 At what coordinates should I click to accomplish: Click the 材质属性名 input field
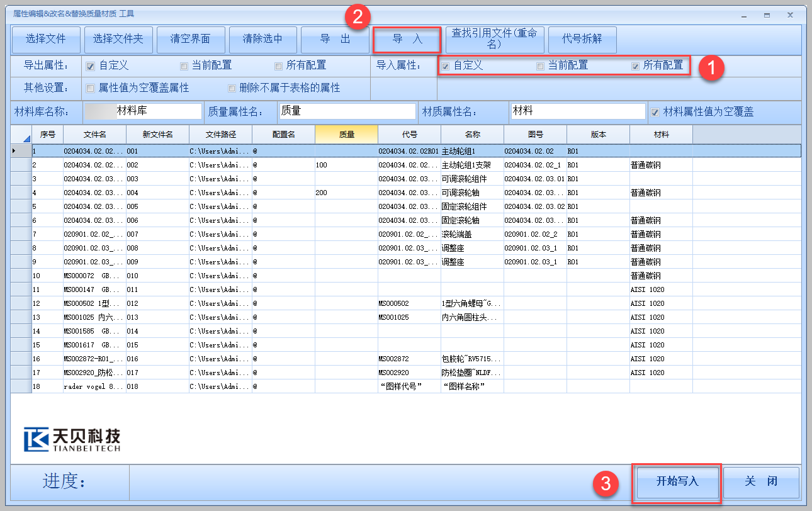[x=578, y=111]
